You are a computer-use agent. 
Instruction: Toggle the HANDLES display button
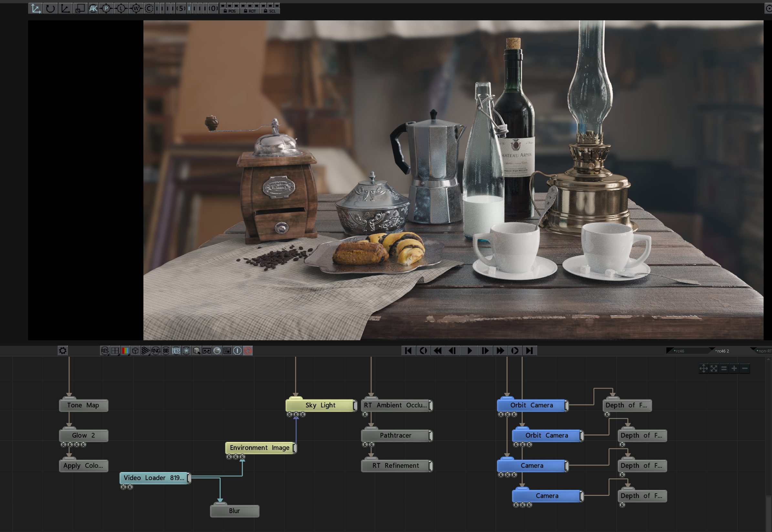click(x=176, y=351)
